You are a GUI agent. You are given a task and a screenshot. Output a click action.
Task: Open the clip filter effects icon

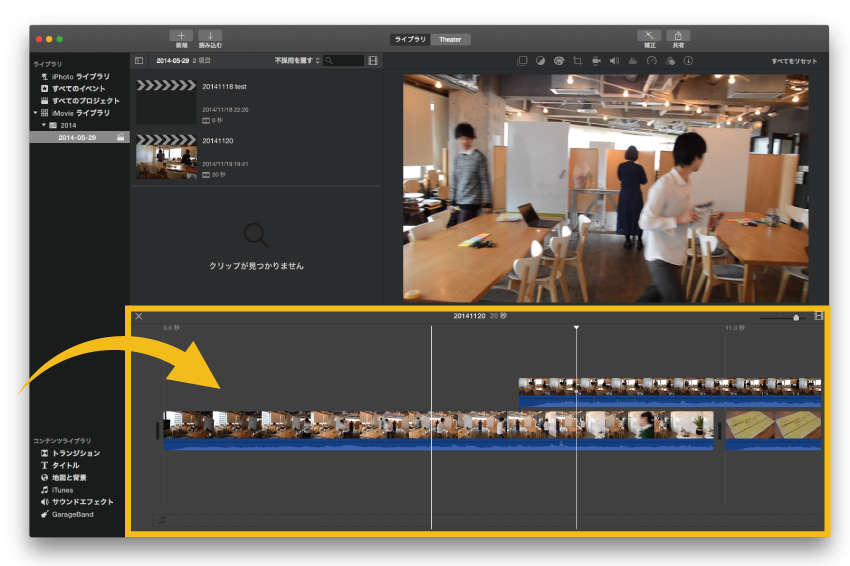[670, 61]
